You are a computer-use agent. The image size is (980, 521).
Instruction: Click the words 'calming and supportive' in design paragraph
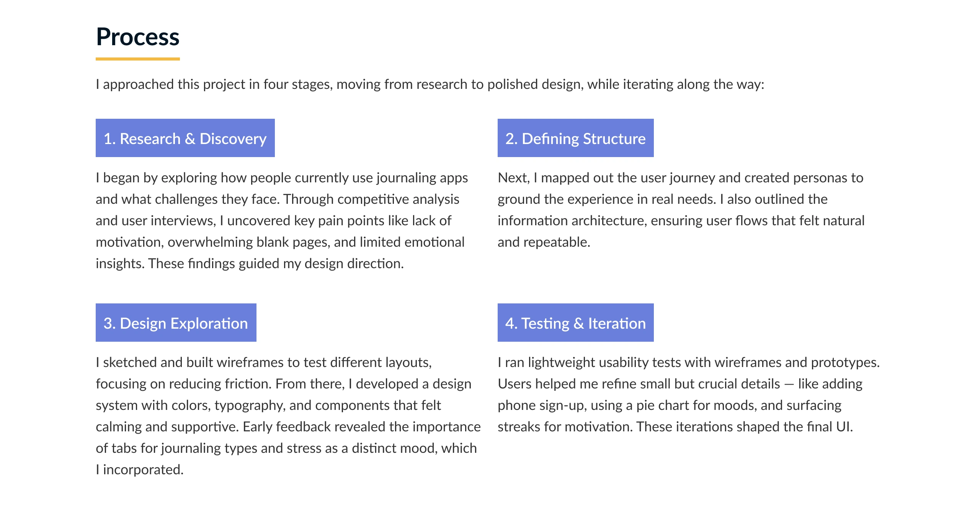[x=167, y=427]
